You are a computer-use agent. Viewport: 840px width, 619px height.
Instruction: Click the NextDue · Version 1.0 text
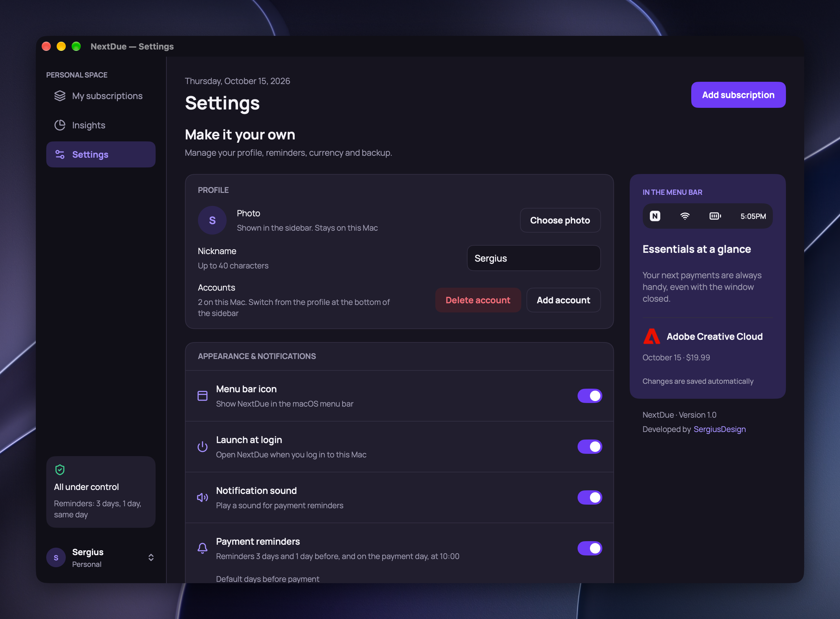[x=679, y=415]
